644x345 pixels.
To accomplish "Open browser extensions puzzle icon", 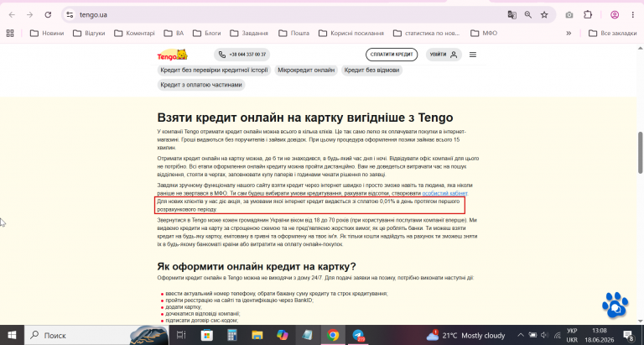I will (588, 15).
